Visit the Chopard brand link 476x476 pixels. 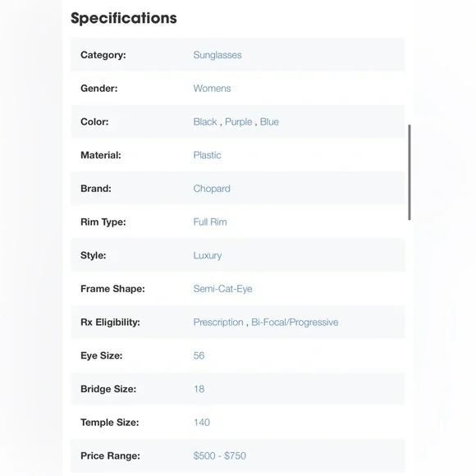212,189
